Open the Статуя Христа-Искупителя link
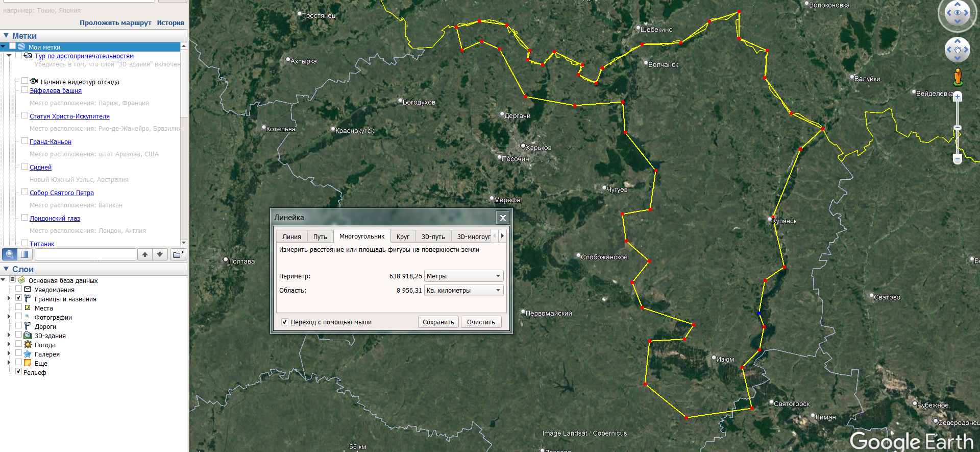 [69, 116]
